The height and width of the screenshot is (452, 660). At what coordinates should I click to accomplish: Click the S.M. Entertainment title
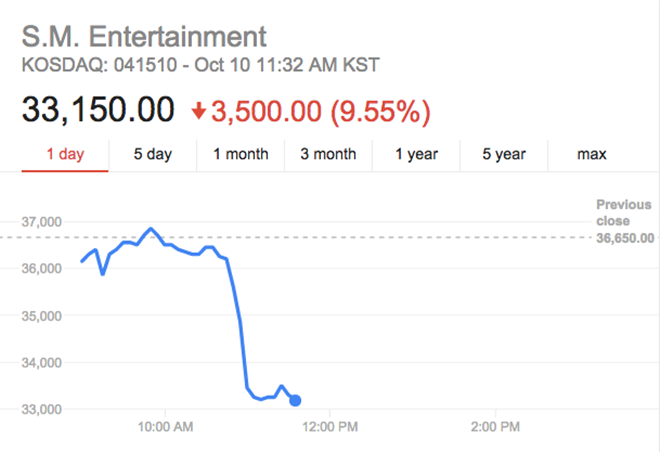(145, 38)
